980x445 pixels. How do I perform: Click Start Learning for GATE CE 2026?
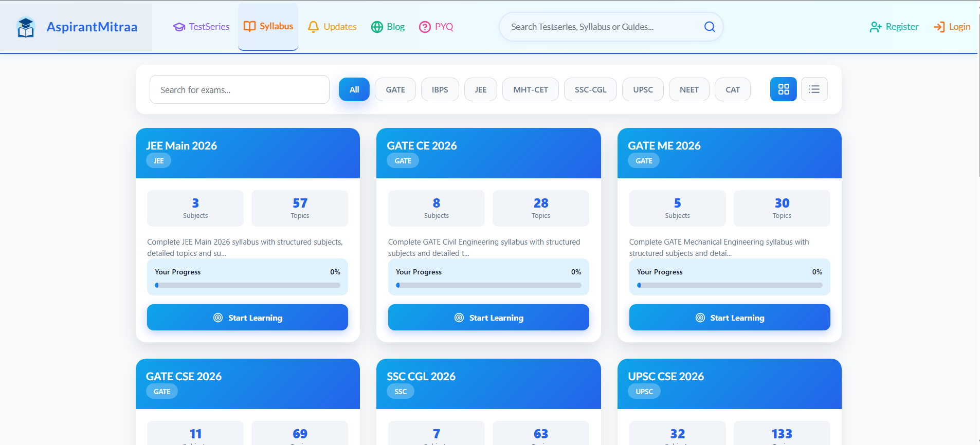click(488, 318)
